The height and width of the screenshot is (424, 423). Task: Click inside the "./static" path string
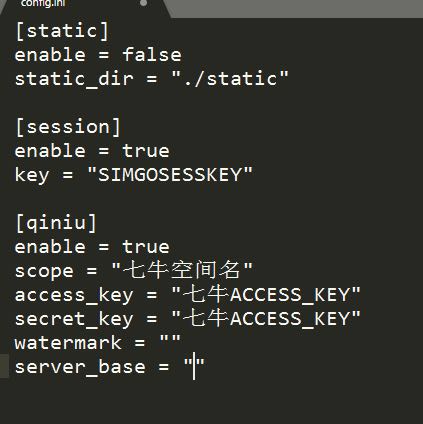coord(230,79)
